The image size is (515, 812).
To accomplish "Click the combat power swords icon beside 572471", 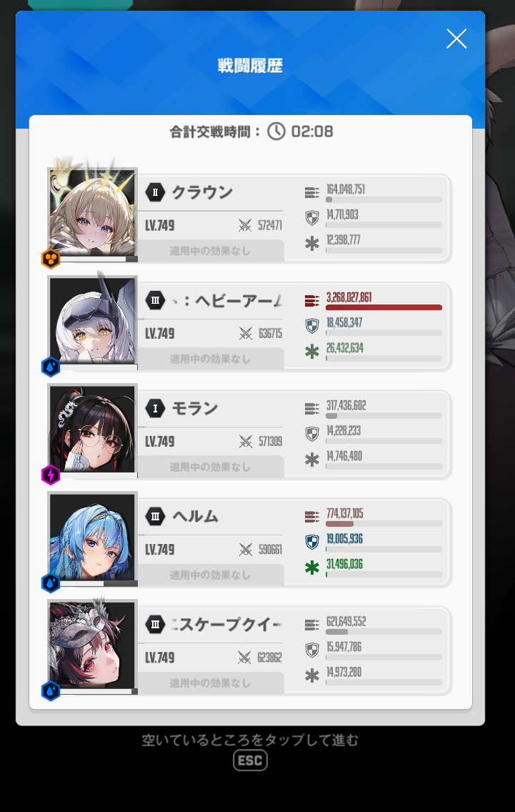I will pos(245,225).
